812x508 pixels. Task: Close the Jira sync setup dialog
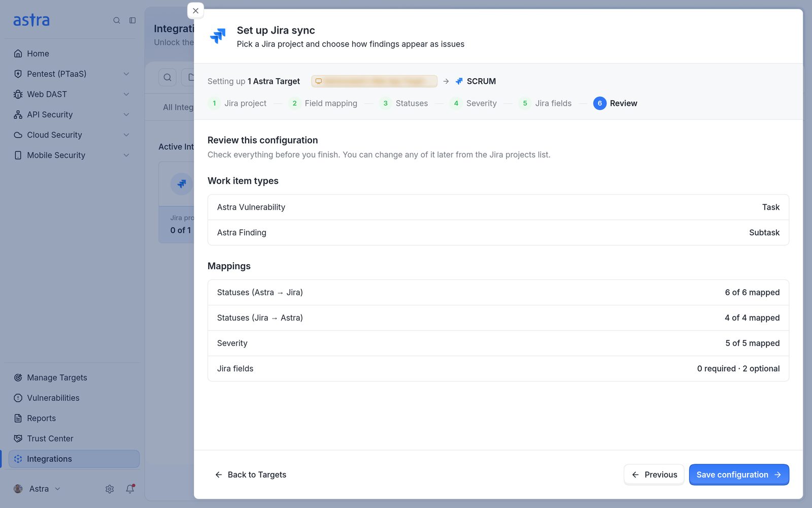click(x=195, y=11)
